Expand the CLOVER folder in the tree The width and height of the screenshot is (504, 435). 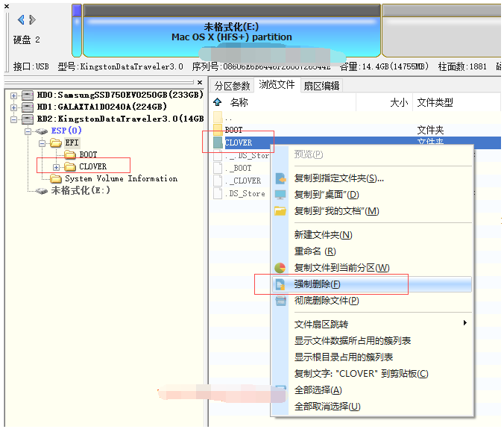pos(57,167)
